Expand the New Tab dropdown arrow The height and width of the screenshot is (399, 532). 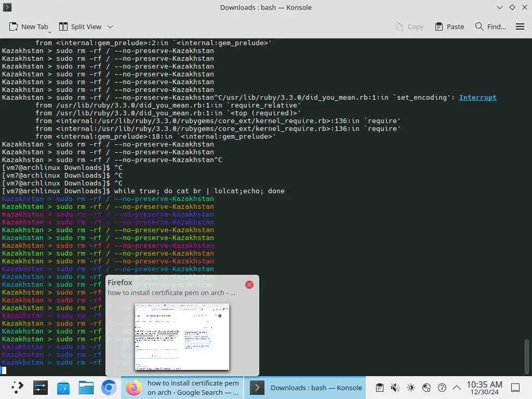pos(49,32)
